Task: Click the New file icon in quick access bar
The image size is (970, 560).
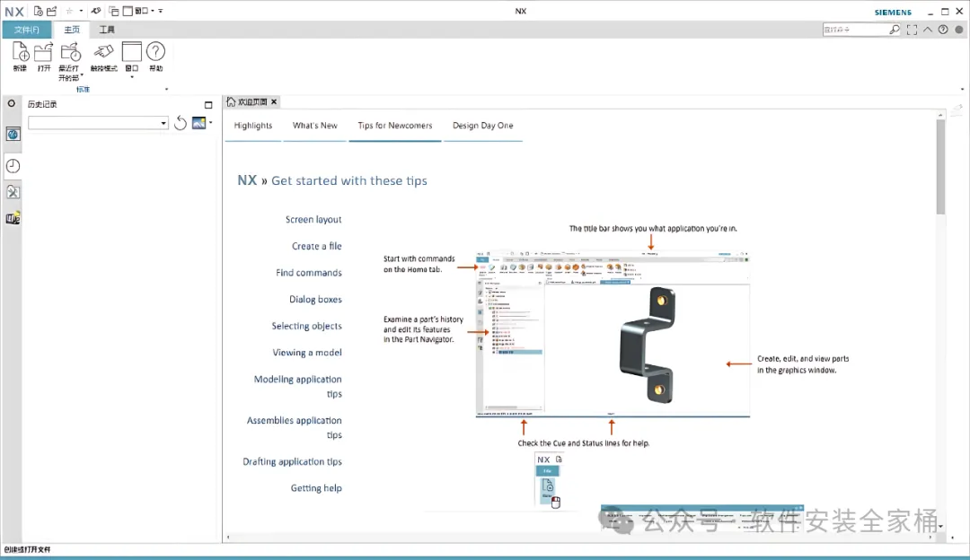Action: click(39, 11)
